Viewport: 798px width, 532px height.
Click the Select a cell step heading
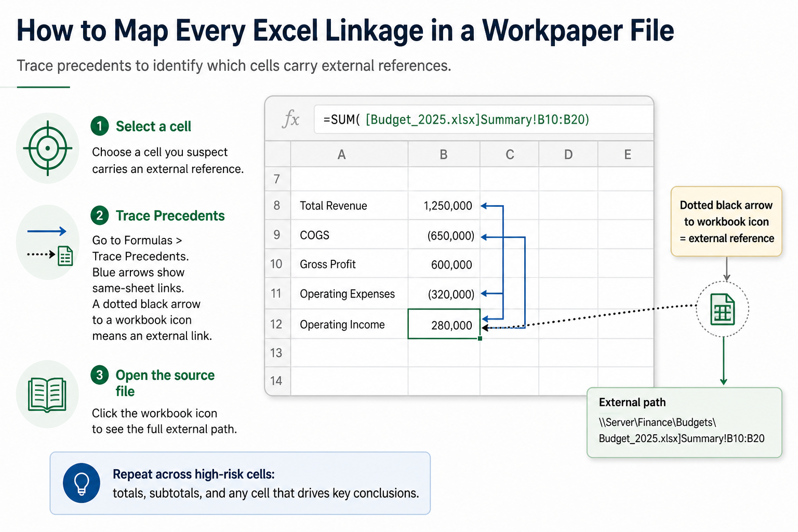click(153, 126)
